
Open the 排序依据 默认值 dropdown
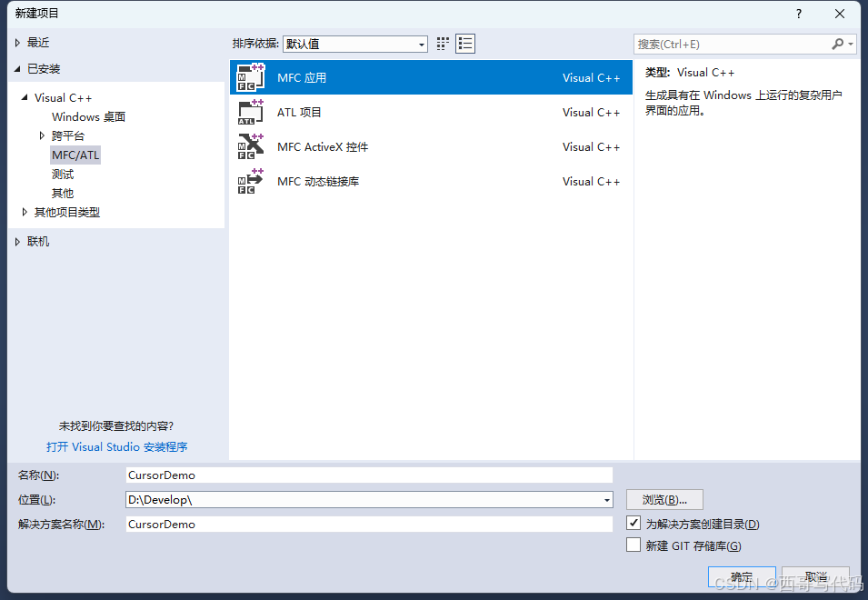[x=354, y=44]
